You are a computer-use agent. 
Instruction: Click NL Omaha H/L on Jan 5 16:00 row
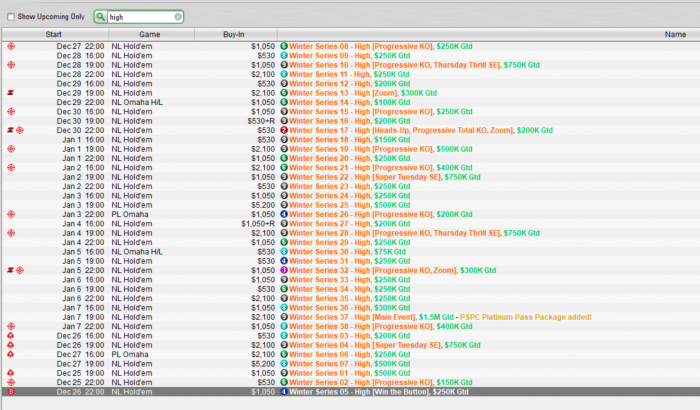[x=137, y=252]
